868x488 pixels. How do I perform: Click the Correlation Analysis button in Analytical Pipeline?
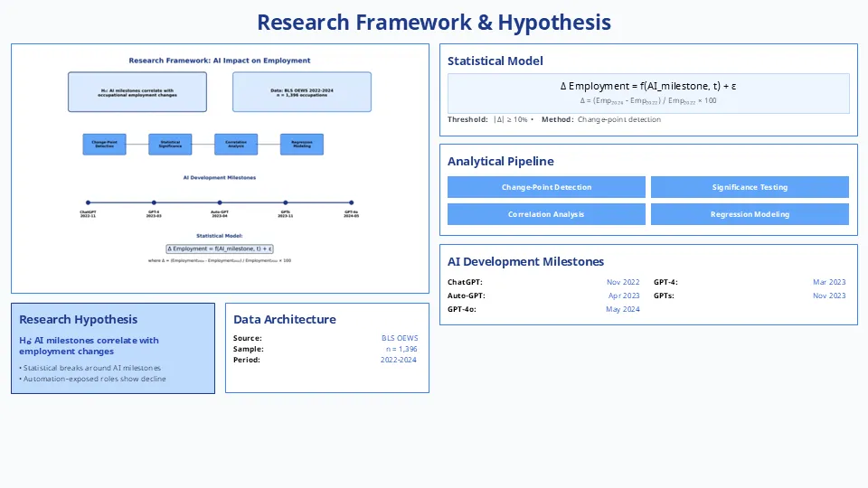[x=546, y=214]
